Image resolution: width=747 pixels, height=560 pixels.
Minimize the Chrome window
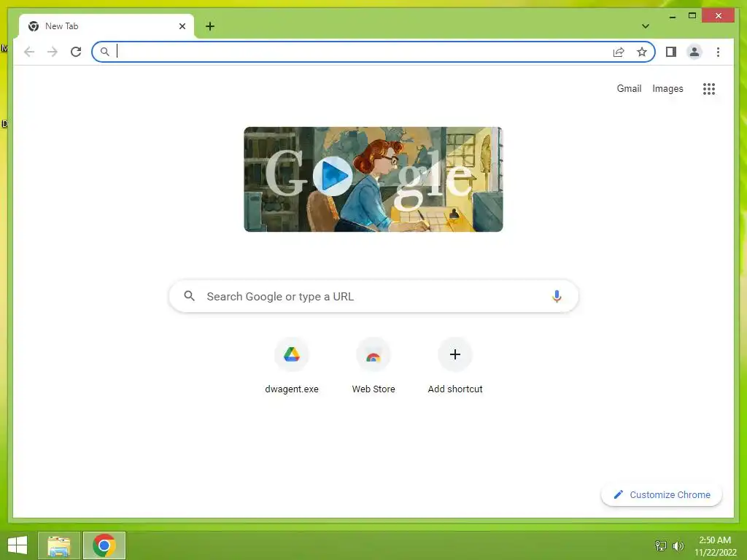pos(672,16)
